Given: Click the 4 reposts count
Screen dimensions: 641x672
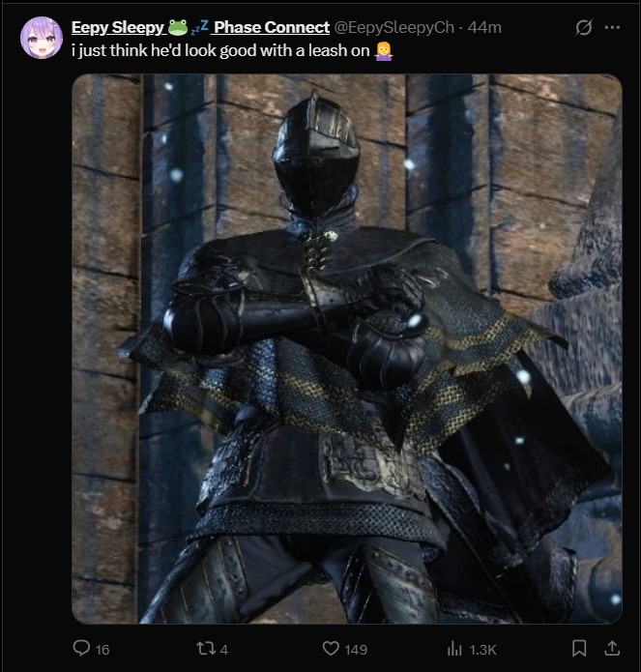Looking at the screenshot, I should tap(224, 650).
